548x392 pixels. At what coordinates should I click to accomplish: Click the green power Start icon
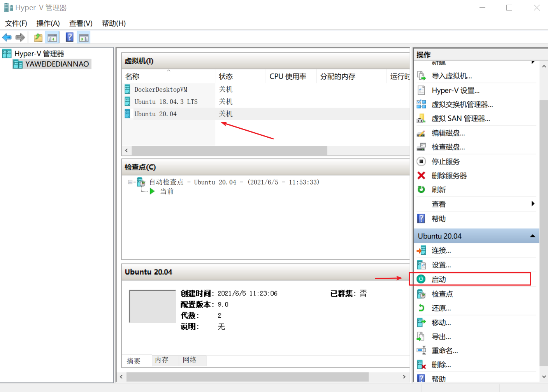click(x=421, y=279)
